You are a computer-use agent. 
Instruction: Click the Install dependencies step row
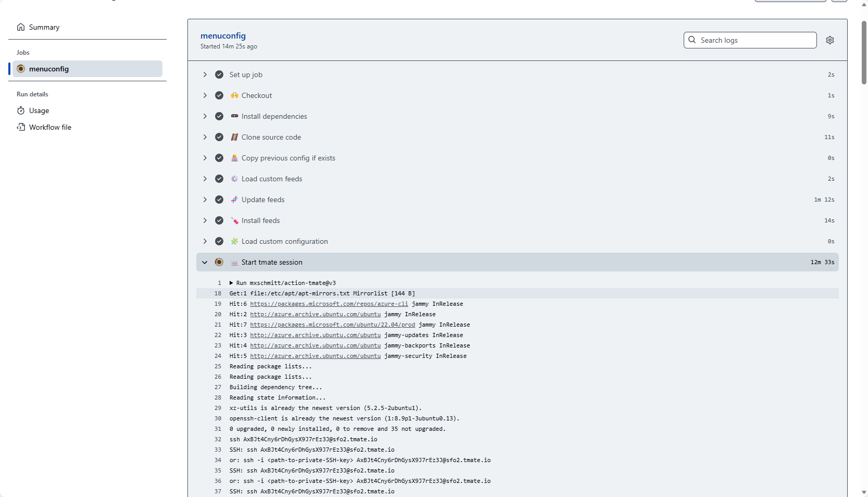274,116
